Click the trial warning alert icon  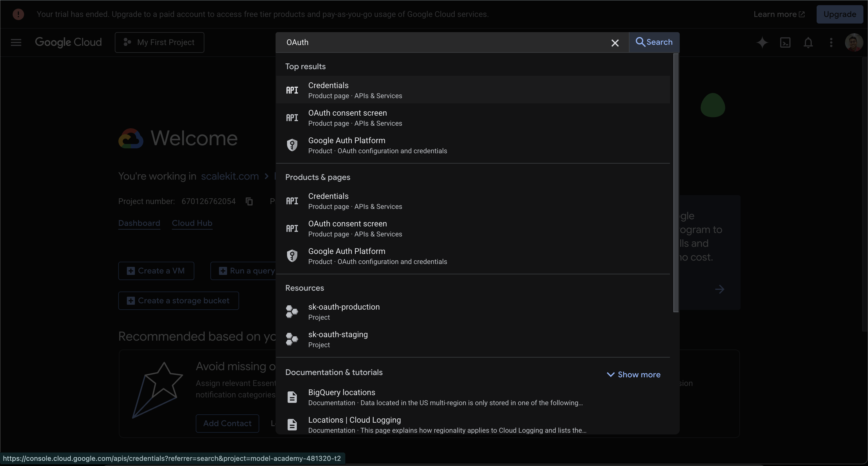pos(18,14)
